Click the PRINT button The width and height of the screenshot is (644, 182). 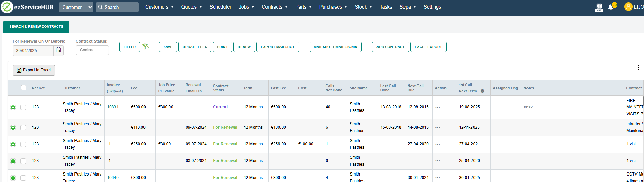(222, 47)
